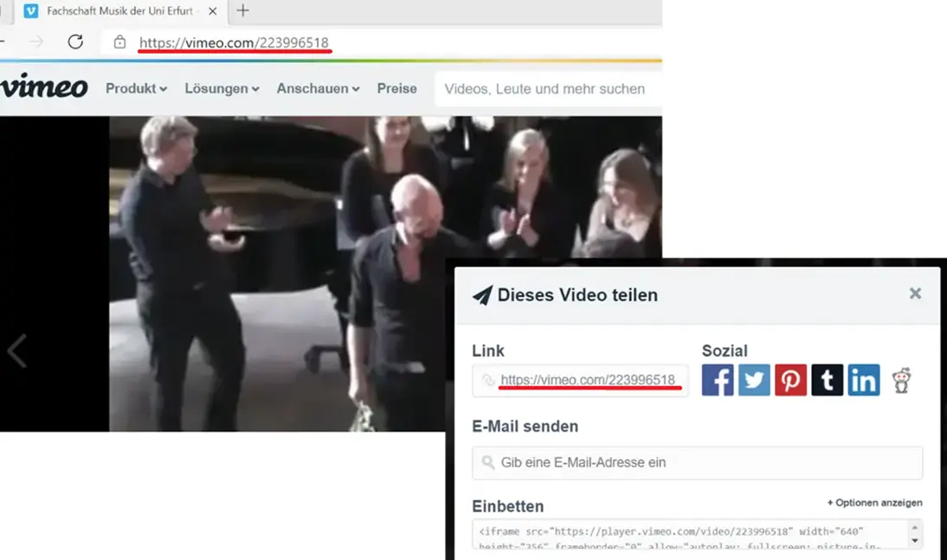Open the Lösungen dropdown
Image resolution: width=947 pixels, height=560 pixels.
point(222,88)
